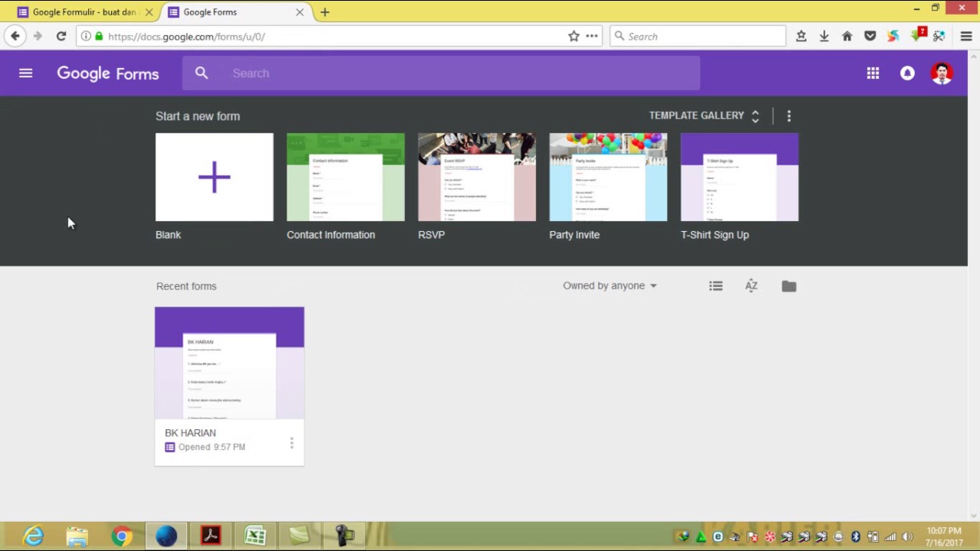Open Internet Explorer from the taskbar
Screen dimensions: 980x551
(x=34, y=536)
